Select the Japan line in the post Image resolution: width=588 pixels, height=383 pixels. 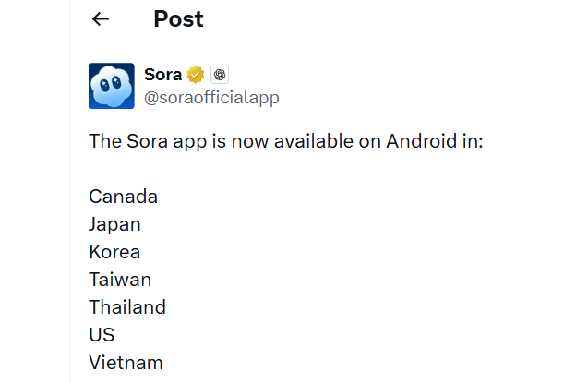[x=114, y=224]
